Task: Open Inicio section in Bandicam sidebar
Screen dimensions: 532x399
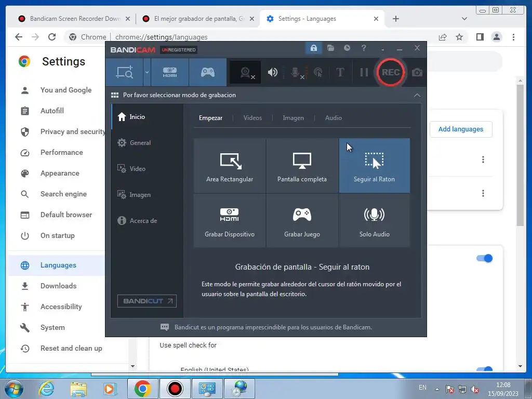Action: (148, 117)
